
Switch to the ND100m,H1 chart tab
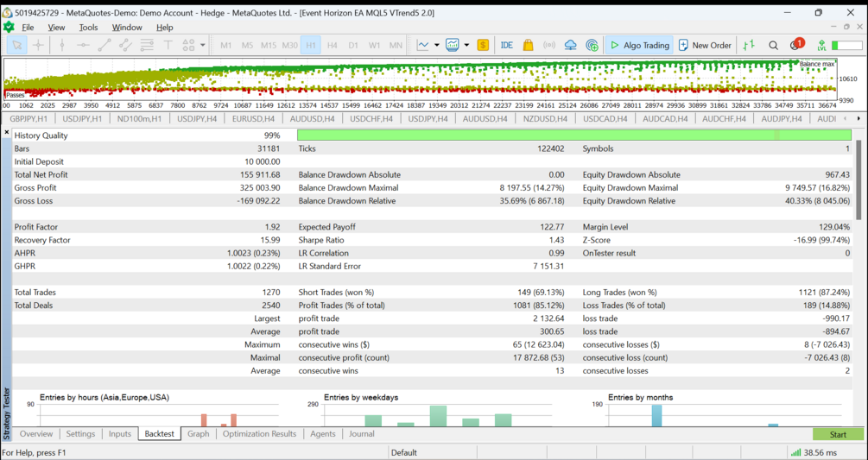[141, 118]
